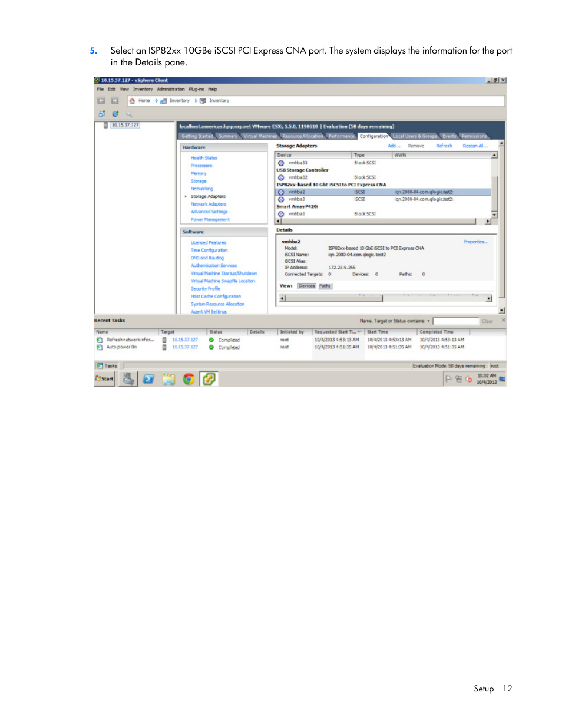Switch to the Events tab

click(x=449, y=136)
